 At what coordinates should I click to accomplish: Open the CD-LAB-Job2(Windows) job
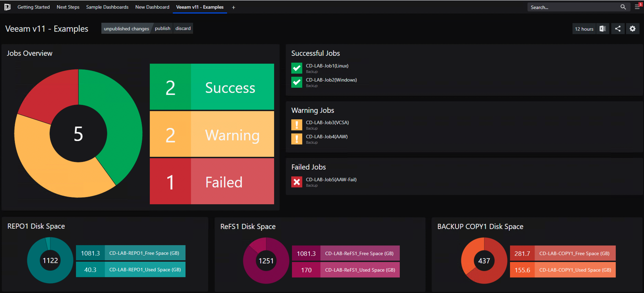[331, 80]
